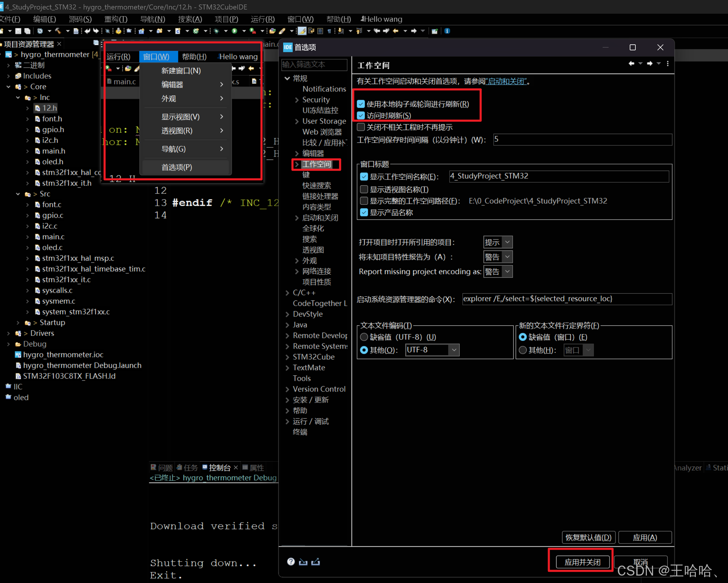728x583 pixels.
Task: Click the help question mark icon
Action: tap(291, 561)
